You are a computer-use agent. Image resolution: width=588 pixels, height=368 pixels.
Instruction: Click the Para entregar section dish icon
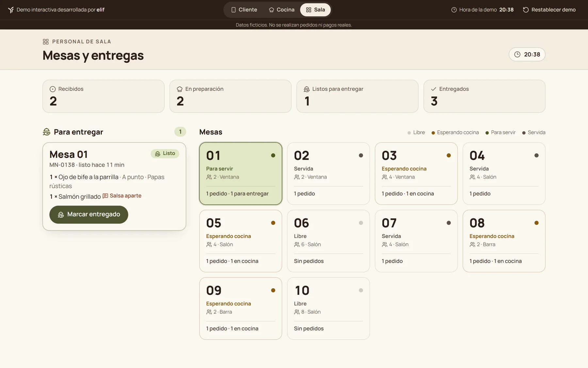(47, 132)
